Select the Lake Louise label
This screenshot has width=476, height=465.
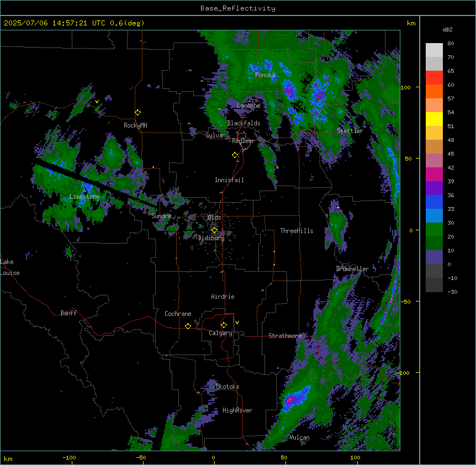(x=10, y=267)
